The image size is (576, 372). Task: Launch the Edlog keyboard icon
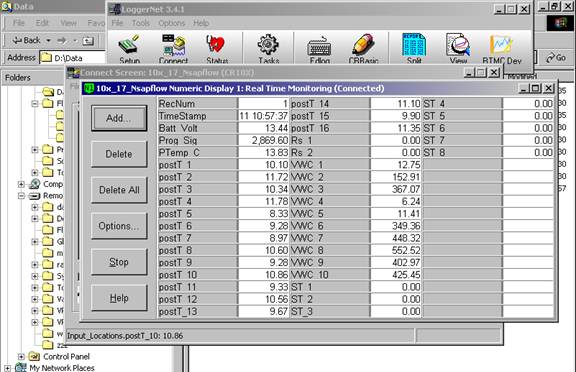319,48
